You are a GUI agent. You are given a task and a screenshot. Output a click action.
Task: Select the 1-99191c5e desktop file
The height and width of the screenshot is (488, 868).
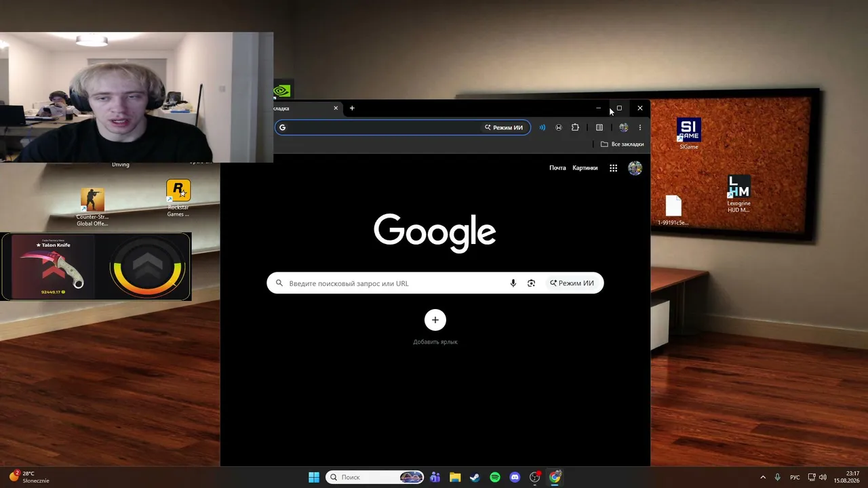click(x=673, y=210)
